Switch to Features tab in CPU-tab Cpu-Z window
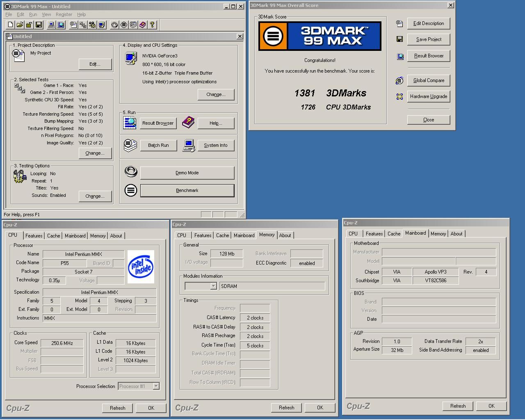Viewport: 525px width, 420px height. pyautogui.click(x=34, y=236)
